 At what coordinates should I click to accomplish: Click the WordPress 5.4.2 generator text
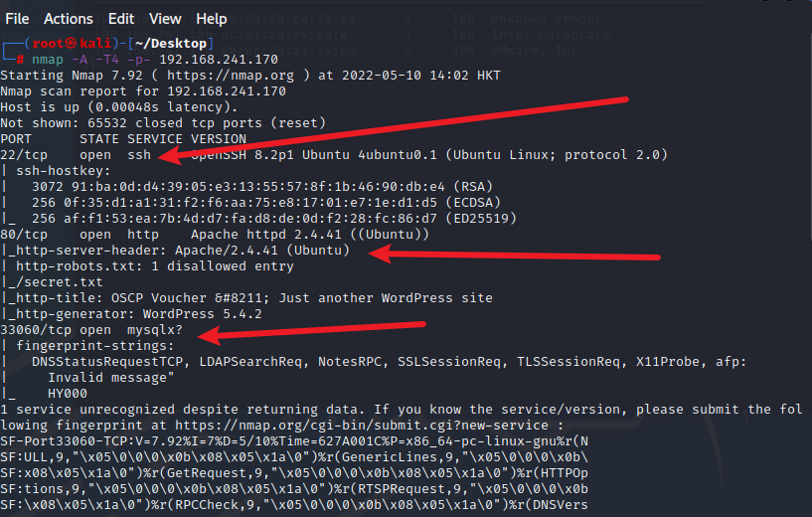(203, 314)
